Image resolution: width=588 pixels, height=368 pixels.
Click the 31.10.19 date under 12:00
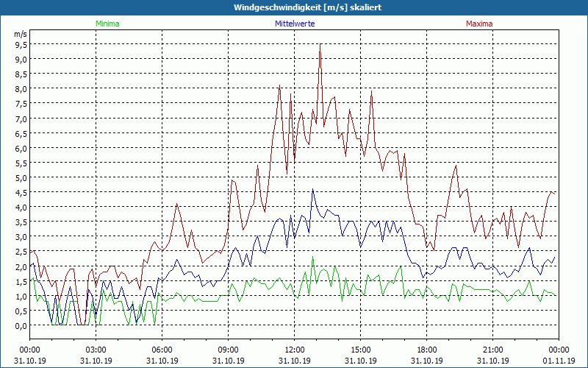click(x=295, y=361)
